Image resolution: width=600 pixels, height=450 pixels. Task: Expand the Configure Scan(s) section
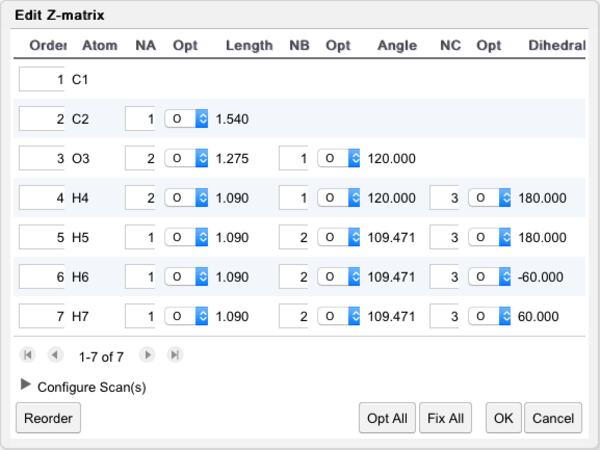pyautogui.click(x=26, y=385)
